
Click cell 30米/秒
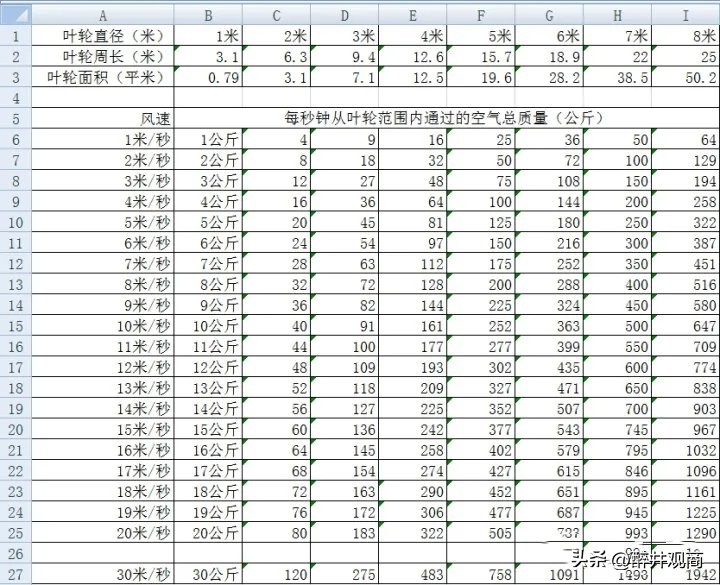103,574
